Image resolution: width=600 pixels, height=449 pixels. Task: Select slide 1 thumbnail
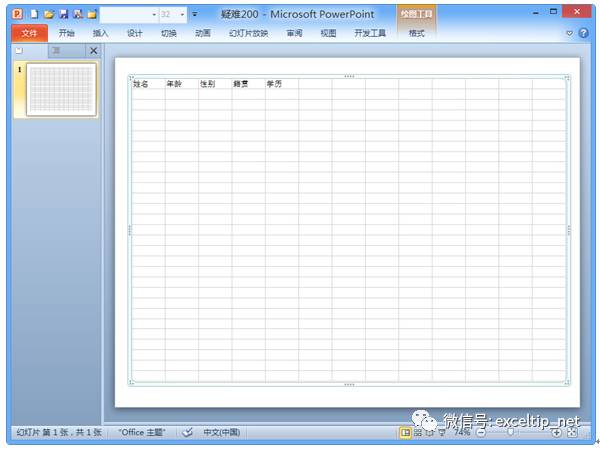pos(61,90)
